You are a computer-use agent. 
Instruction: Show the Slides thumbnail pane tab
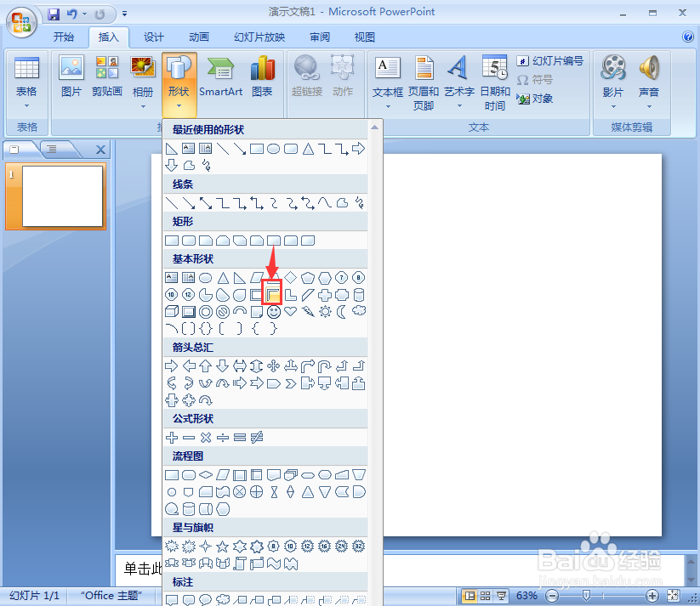pyautogui.click(x=14, y=149)
